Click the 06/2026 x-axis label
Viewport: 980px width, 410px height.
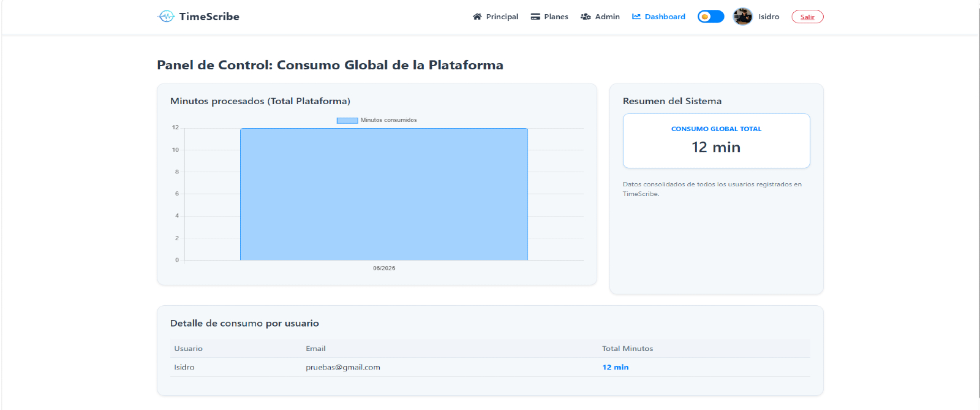point(384,268)
